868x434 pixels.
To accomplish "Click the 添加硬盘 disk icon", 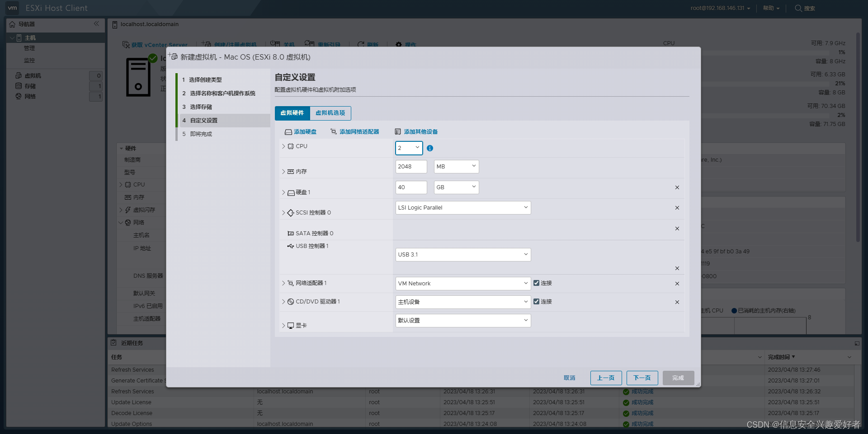I will coord(288,132).
